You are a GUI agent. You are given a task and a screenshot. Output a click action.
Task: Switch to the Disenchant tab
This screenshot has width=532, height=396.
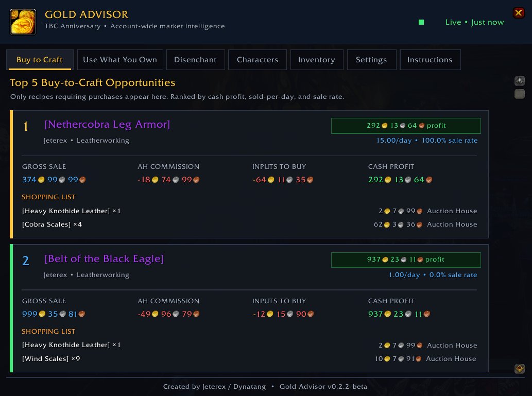point(195,60)
